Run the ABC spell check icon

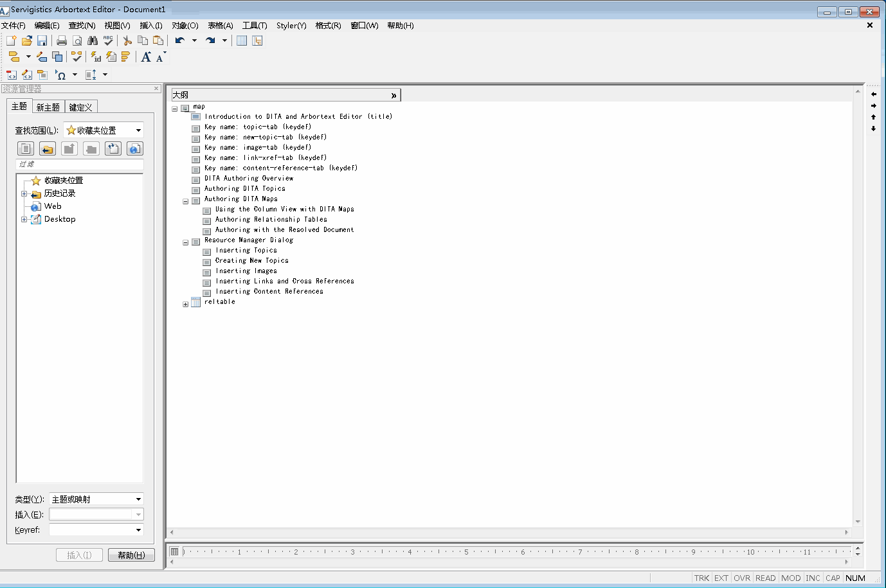tap(108, 40)
